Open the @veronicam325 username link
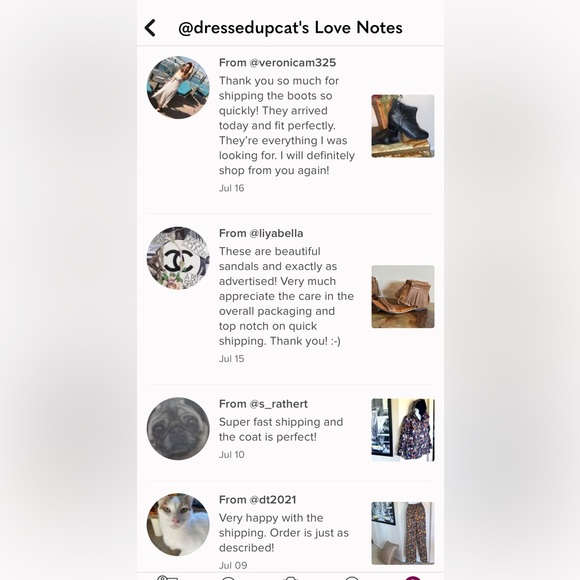580x580 pixels. [x=293, y=63]
